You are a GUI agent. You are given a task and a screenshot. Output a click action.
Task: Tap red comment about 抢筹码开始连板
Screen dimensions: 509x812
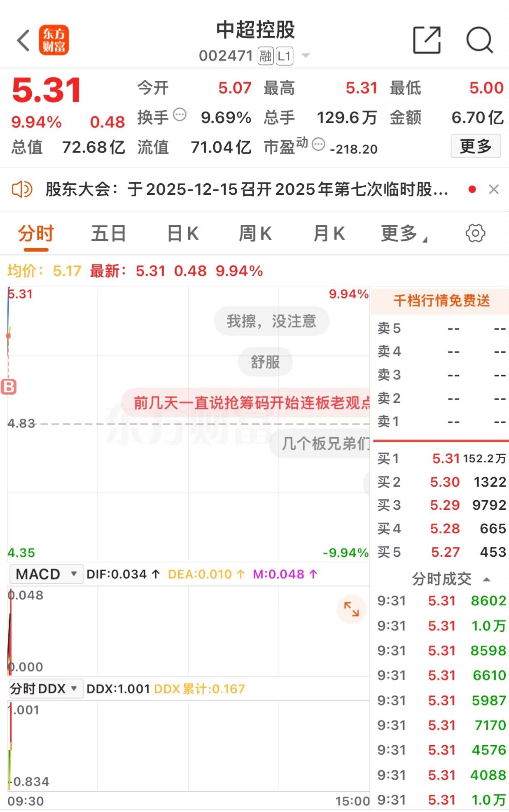pos(246,402)
